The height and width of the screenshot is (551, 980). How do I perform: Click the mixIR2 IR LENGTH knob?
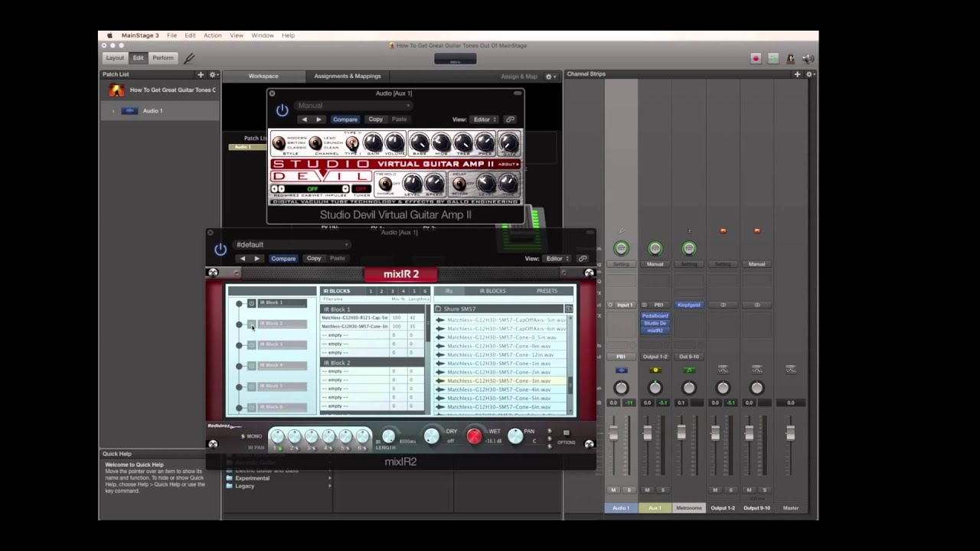388,436
